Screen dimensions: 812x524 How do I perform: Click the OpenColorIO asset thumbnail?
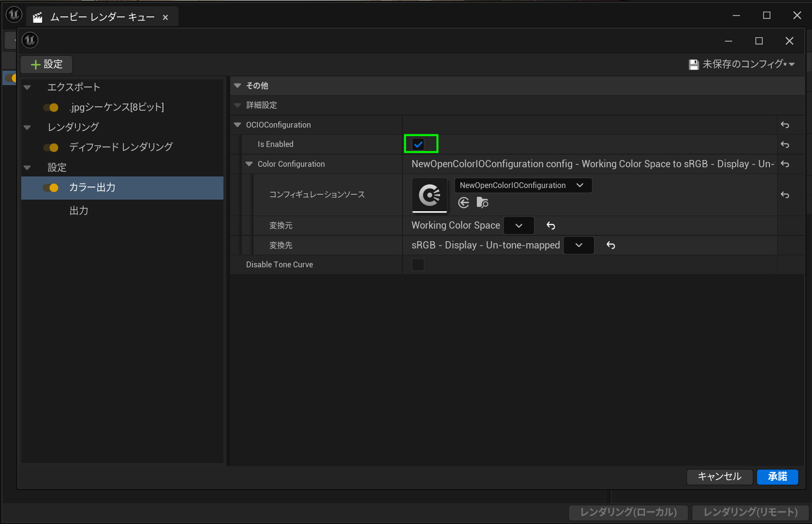coord(429,195)
